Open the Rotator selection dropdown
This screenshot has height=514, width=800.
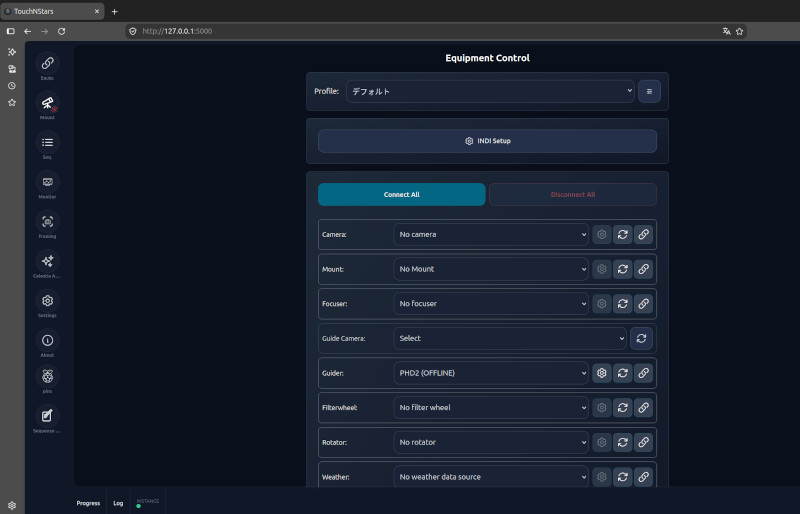coord(491,443)
